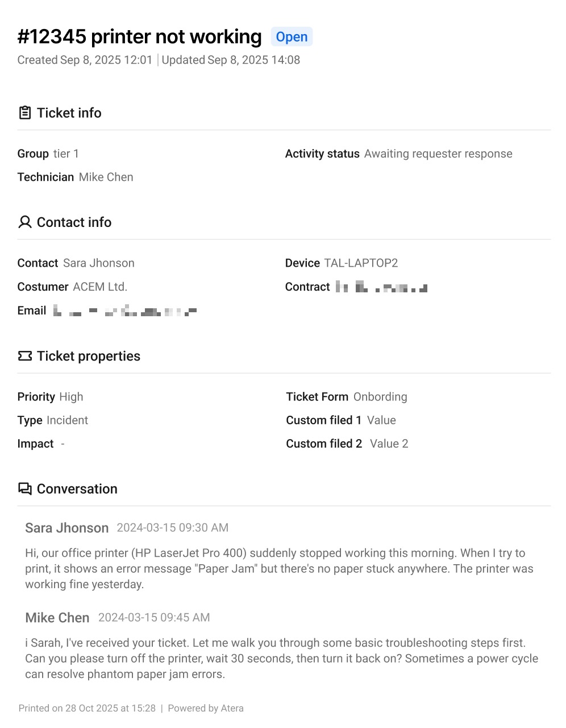Click the contact name Sara Jhonson
Screen dimensions: 566x728
(99, 263)
